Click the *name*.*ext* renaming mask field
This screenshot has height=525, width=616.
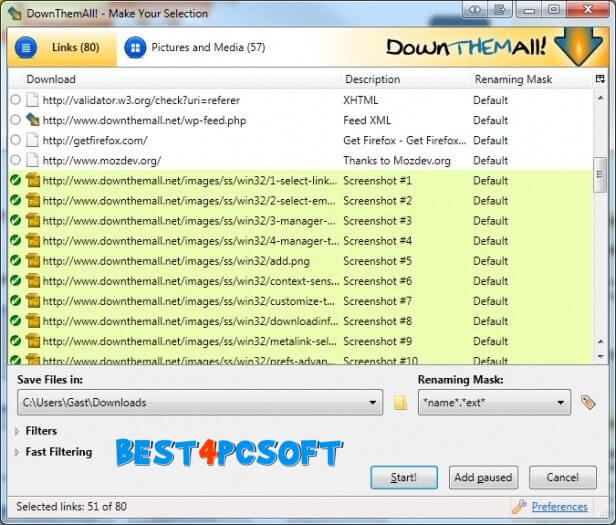[494, 402]
